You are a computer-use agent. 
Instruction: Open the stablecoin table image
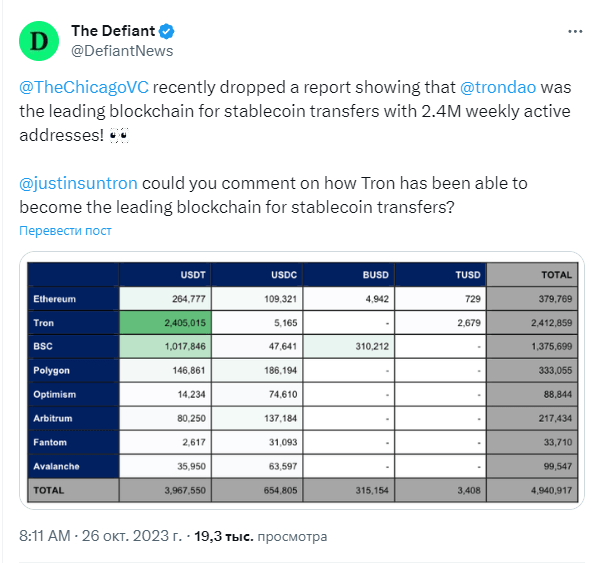(302, 381)
